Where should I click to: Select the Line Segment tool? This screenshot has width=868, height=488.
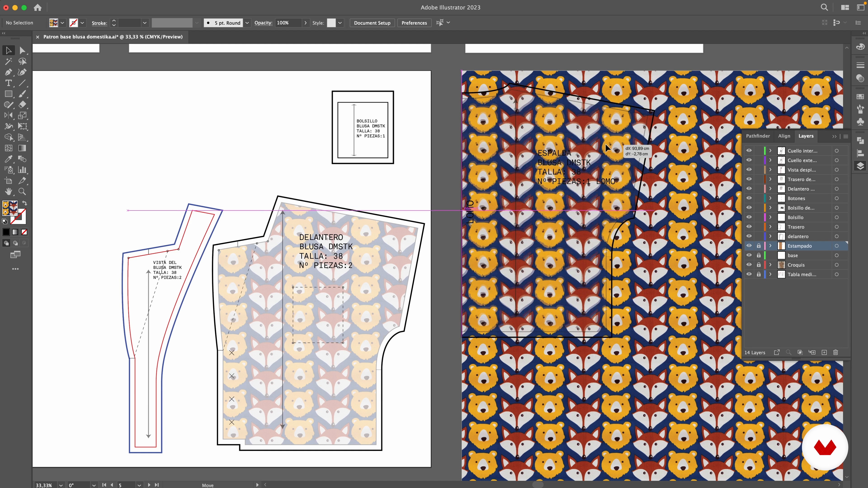click(x=22, y=83)
